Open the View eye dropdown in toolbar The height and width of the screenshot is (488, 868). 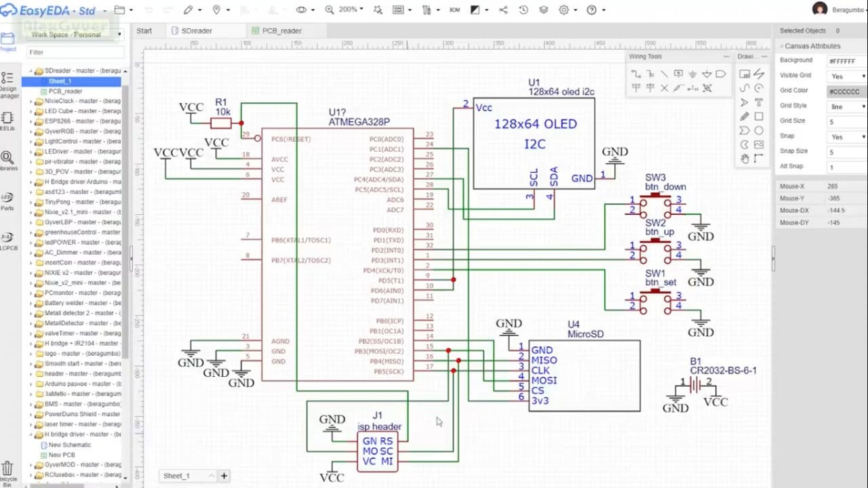tap(305, 10)
